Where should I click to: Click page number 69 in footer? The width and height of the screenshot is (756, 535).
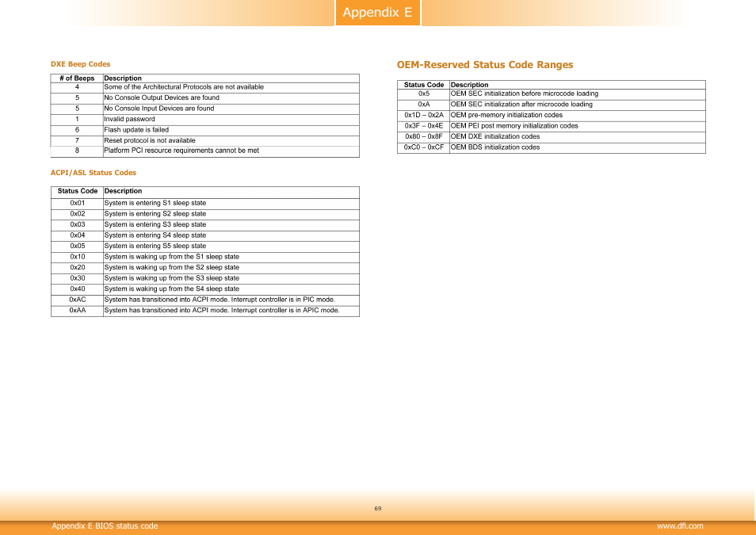tap(377, 509)
